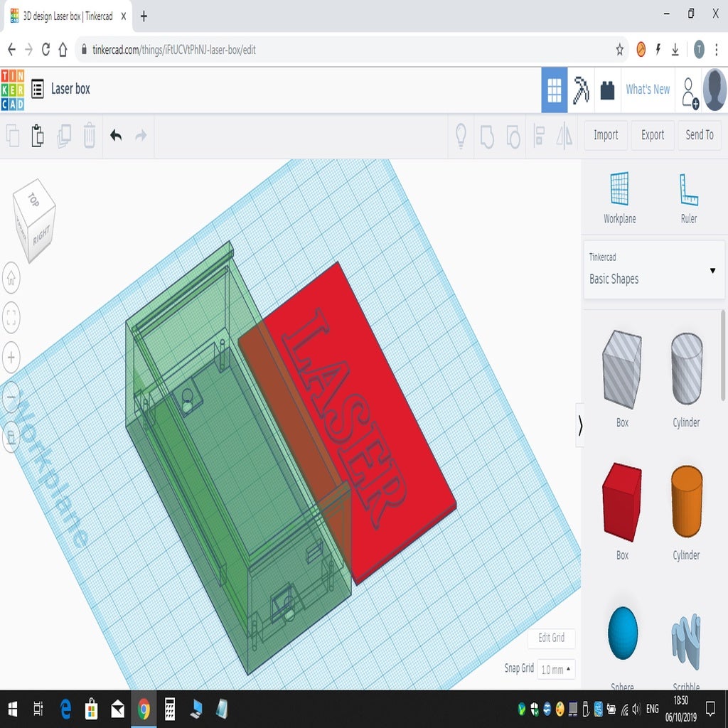The width and height of the screenshot is (728, 728).
Task: Click the Home view icon
Action: 11,279
